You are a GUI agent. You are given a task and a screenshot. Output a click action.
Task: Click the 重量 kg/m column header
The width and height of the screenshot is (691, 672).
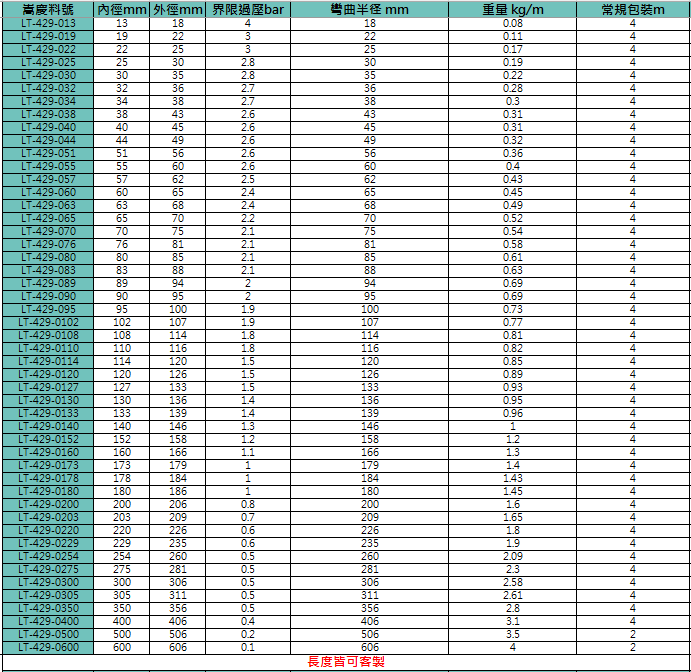[513, 10]
